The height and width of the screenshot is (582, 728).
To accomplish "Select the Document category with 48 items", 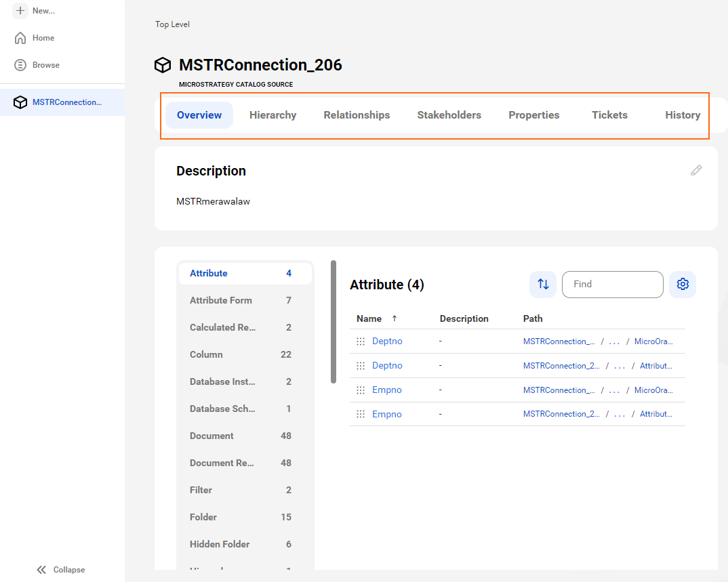I will pos(245,436).
